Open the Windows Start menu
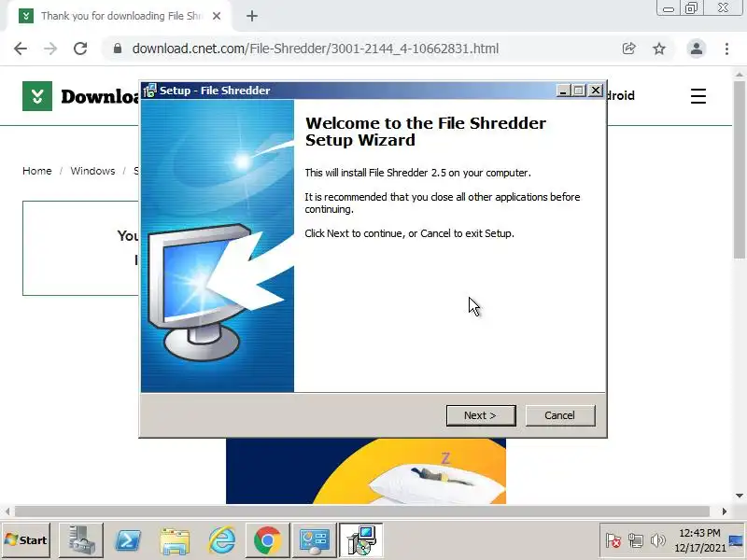The height and width of the screenshot is (560, 747). pos(26,540)
